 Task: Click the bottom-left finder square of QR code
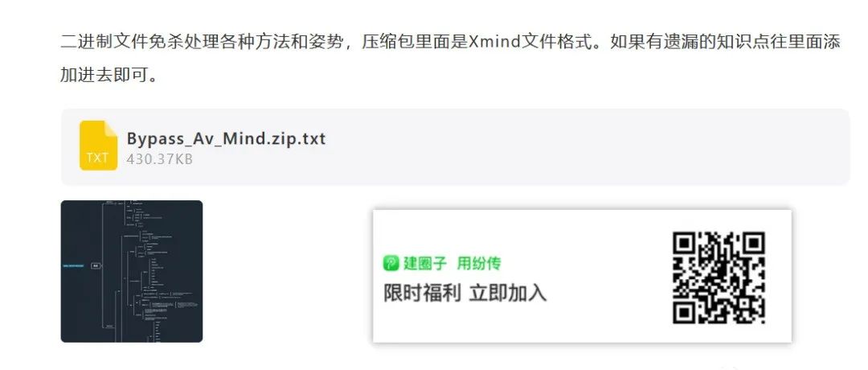[x=685, y=312]
